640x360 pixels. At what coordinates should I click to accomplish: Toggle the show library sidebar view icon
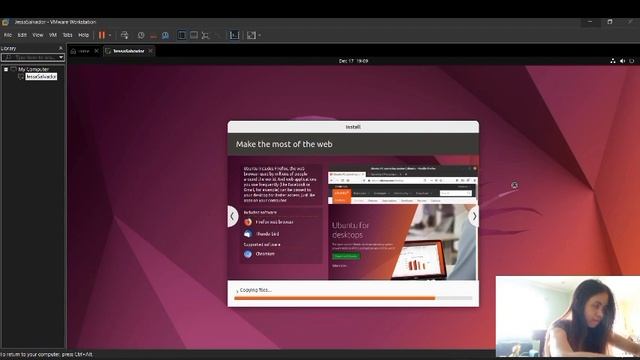click(182, 36)
